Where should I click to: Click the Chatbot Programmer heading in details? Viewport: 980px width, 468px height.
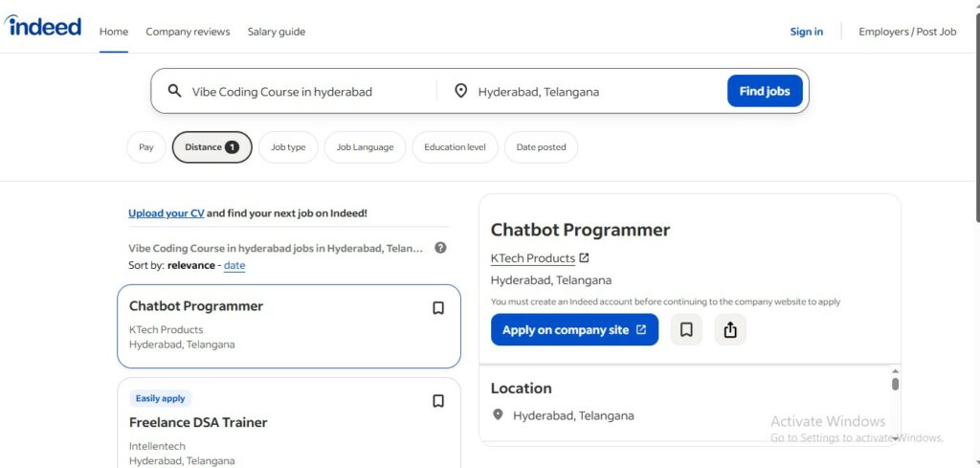tap(580, 230)
